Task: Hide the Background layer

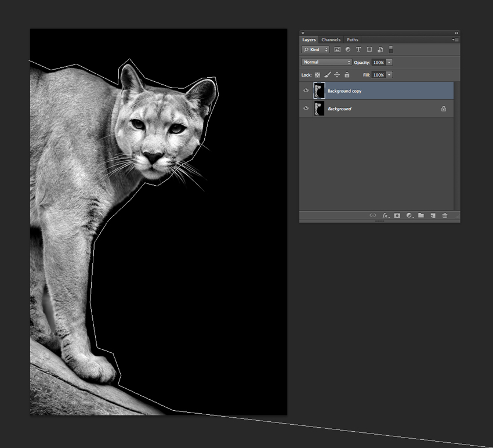Action: click(306, 108)
